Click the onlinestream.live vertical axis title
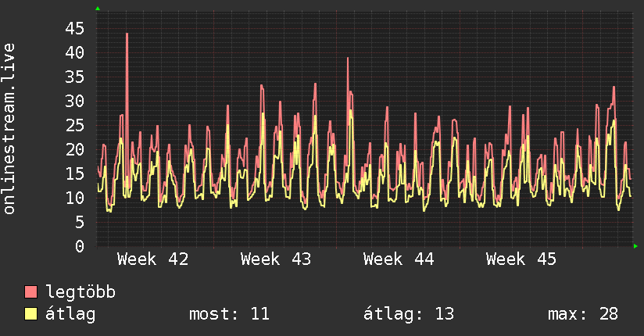The width and height of the screenshot is (644, 336). coord(9,129)
